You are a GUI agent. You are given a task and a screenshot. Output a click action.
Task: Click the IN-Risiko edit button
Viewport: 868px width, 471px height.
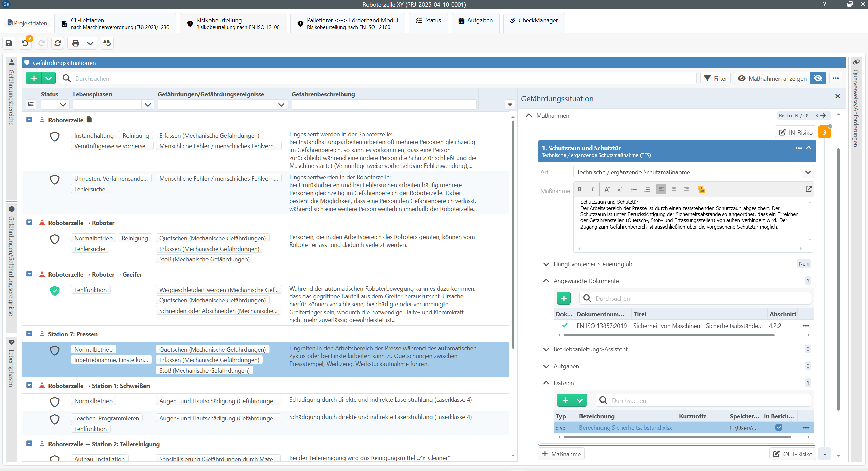pyautogui.click(x=795, y=132)
